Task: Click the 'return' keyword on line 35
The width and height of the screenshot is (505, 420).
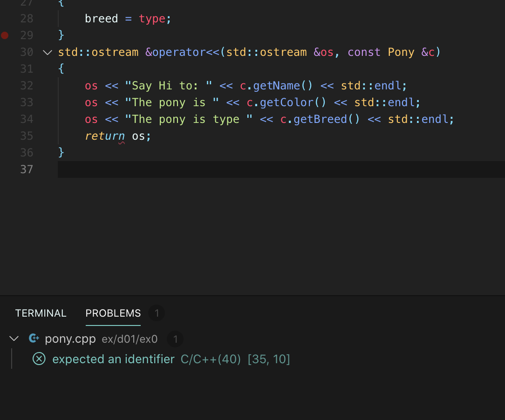Action: click(x=105, y=136)
